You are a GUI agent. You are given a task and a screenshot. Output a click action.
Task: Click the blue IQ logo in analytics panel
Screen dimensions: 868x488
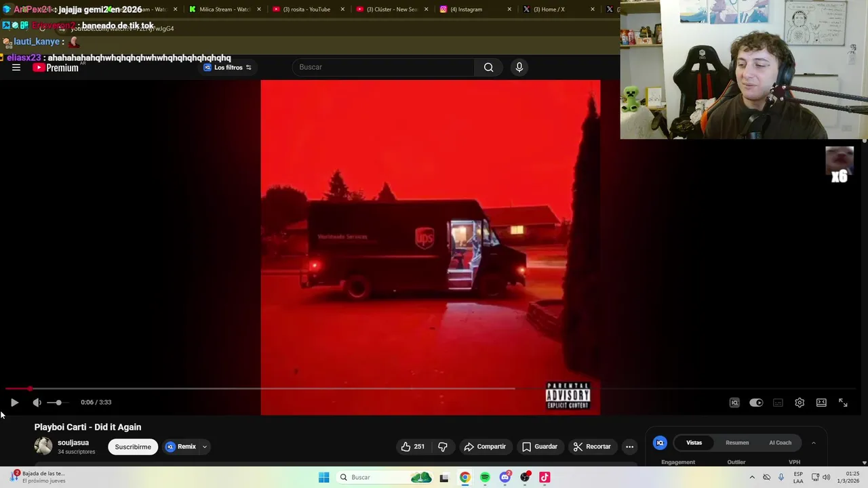660,443
